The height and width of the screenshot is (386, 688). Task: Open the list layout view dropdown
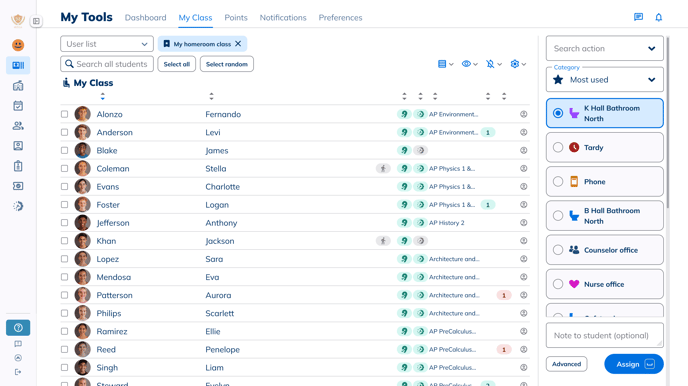pos(446,64)
